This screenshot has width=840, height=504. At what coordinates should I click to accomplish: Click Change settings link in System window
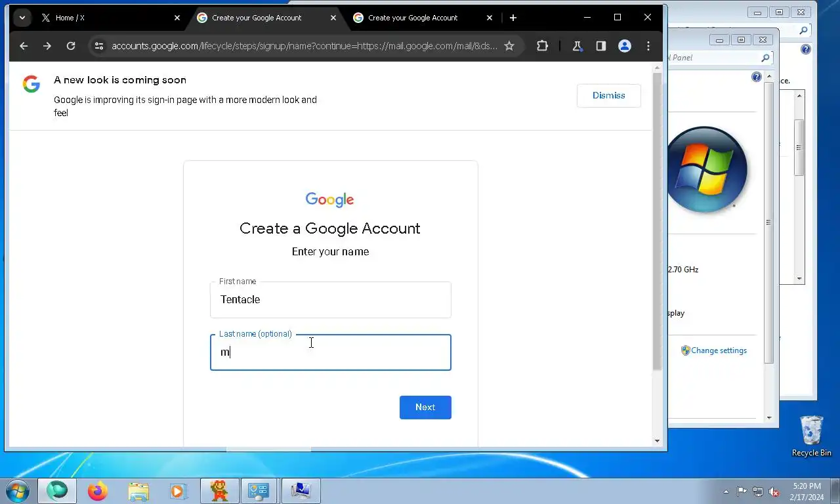pos(719,350)
